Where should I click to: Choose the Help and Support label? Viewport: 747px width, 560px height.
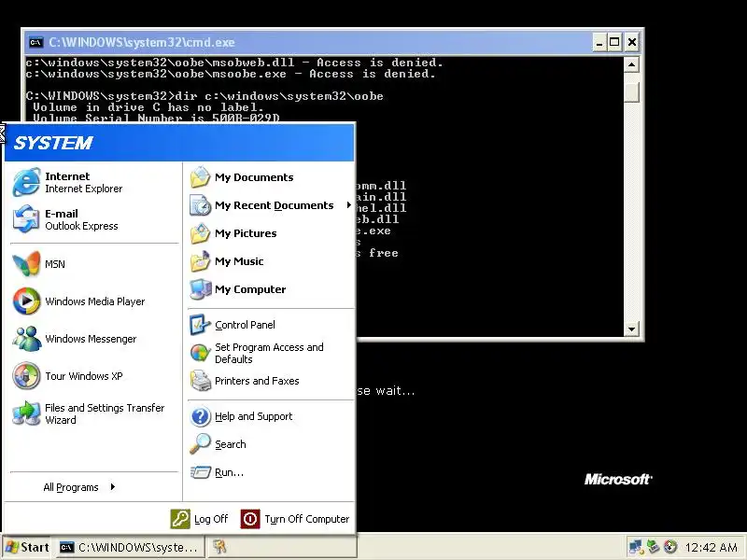tap(253, 416)
